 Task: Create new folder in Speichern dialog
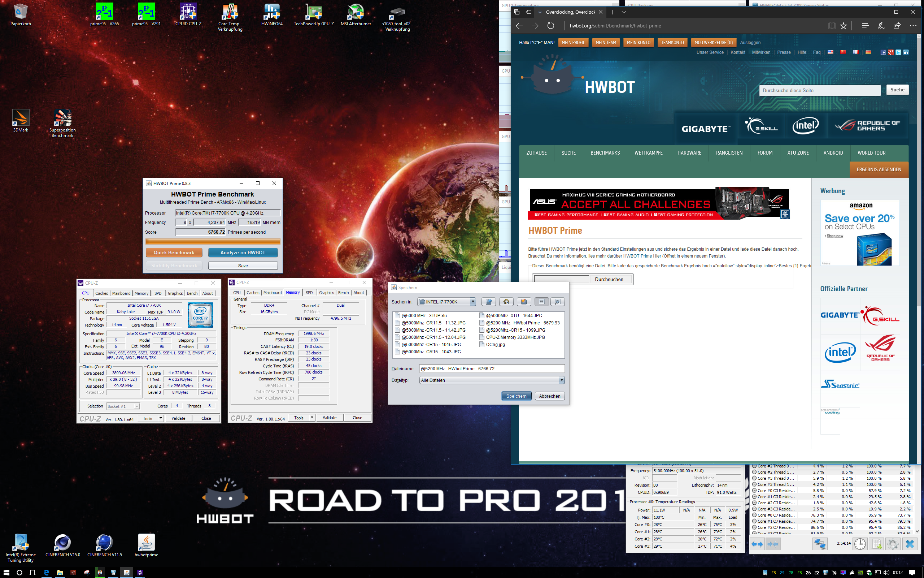pyautogui.click(x=524, y=302)
